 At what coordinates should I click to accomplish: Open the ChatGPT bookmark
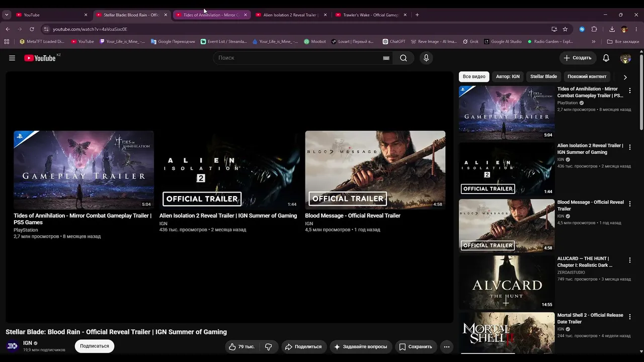(394, 42)
